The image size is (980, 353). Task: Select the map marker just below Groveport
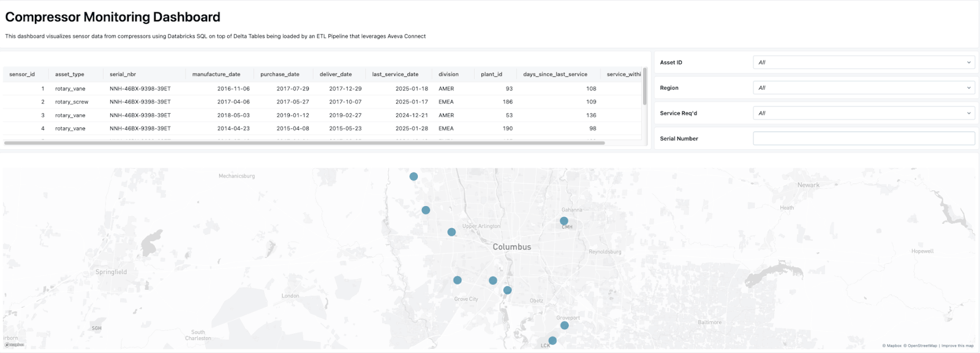[564, 325]
